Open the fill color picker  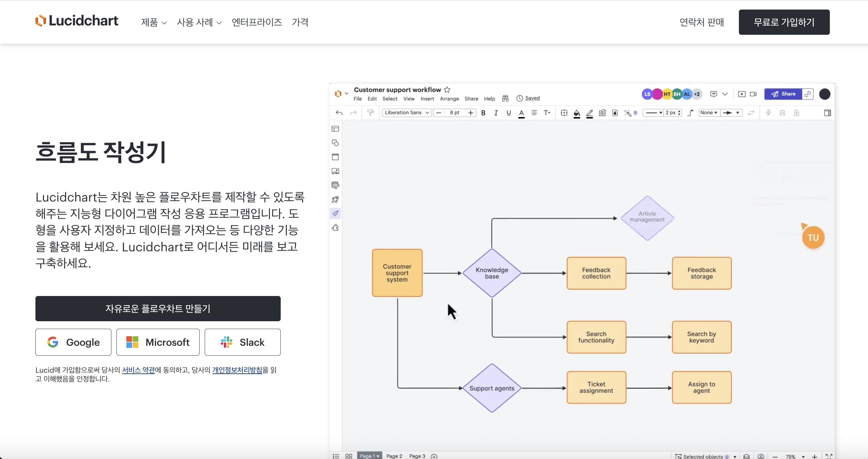tap(577, 113)
